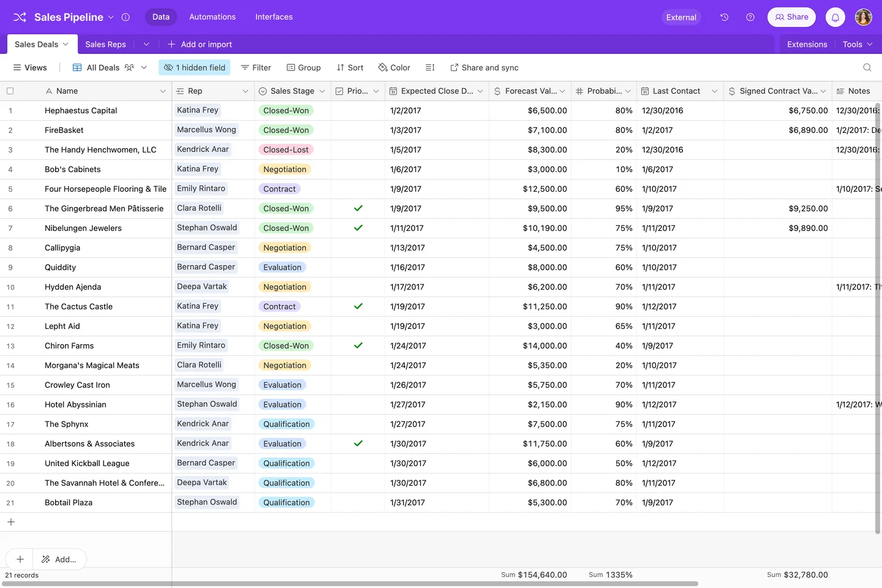Switch to the Data tab
882x588 pixels.
161,17
